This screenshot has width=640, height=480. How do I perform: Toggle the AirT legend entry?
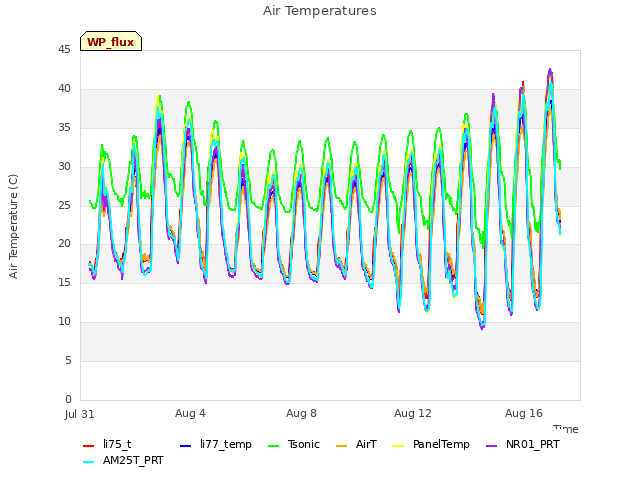tap(356, 444)
